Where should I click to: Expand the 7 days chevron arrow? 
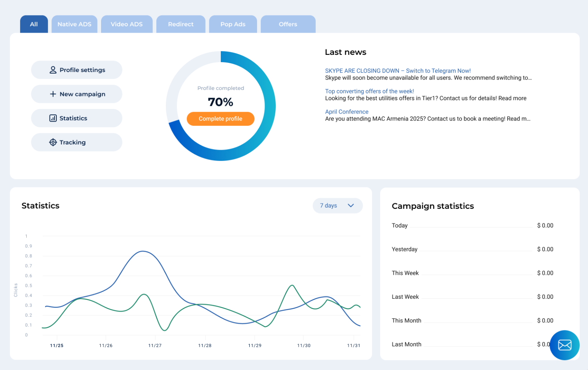[x=351, y=206]
